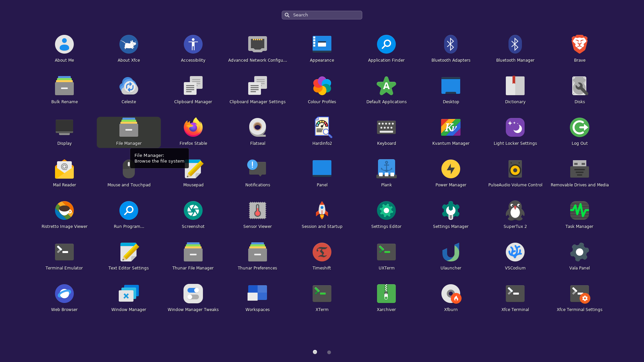644x362 pixels.
Task: Open Vala Panel
Action: tap(580, 257)
